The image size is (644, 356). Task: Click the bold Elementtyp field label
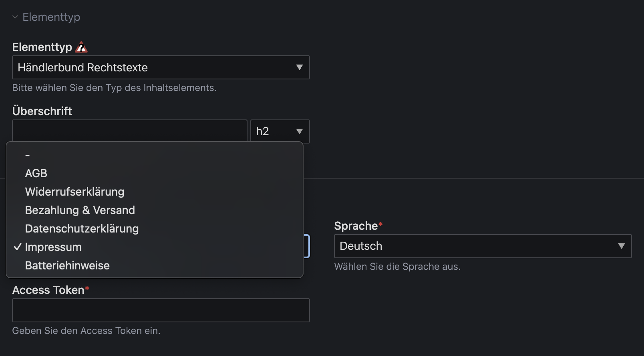[x=42, y=47]
